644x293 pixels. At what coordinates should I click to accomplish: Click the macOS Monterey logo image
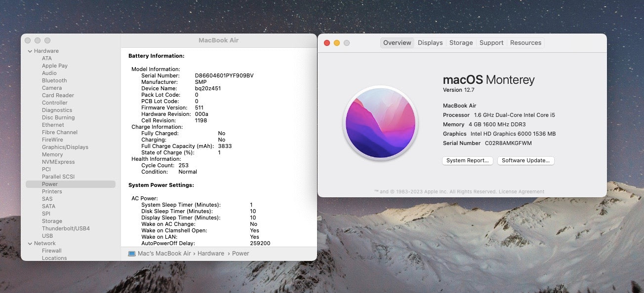click(380, 122)
